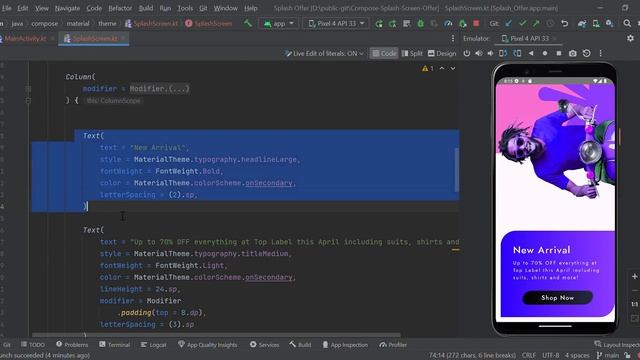Screen dimensions: 640x360
Task: Open the Terminal tool window
Action: click(114, 344)
